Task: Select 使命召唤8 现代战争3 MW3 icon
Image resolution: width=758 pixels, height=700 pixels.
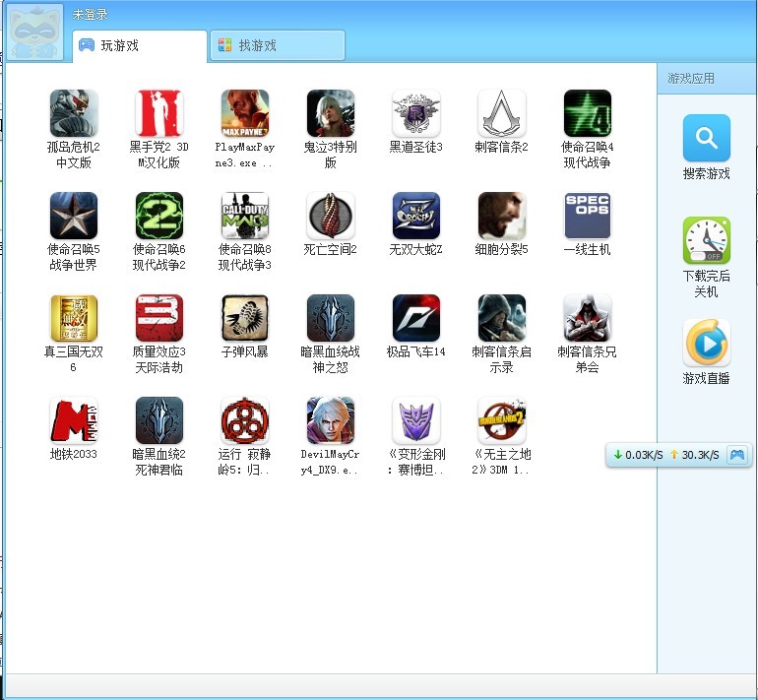Action: pyautogui.click(x=244, y=216)
